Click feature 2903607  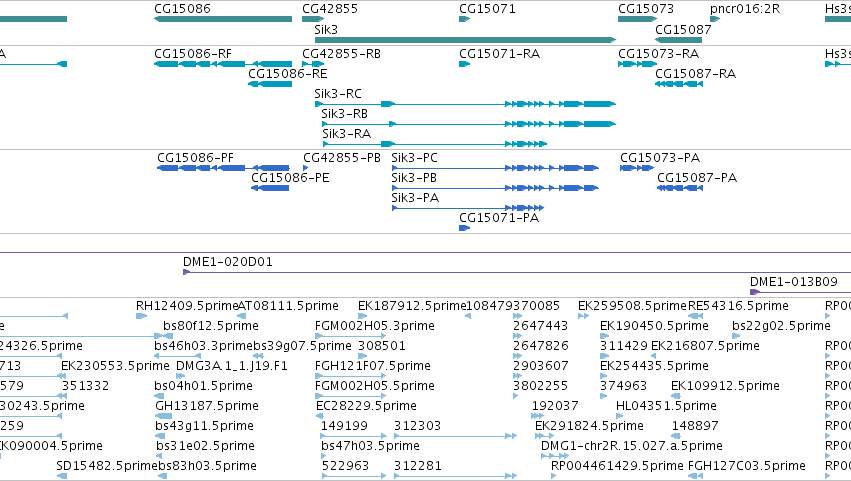pos(541,366)
